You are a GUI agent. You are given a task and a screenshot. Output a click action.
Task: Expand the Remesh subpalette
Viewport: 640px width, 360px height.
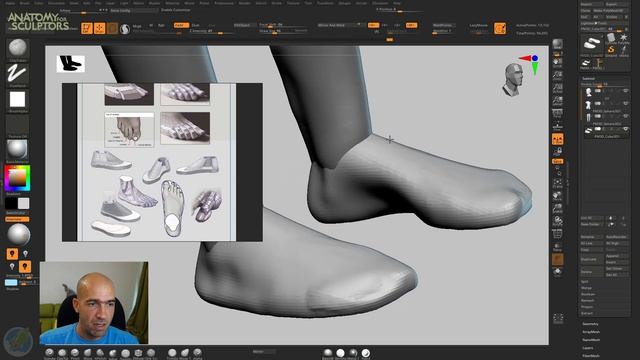[587, 301]
